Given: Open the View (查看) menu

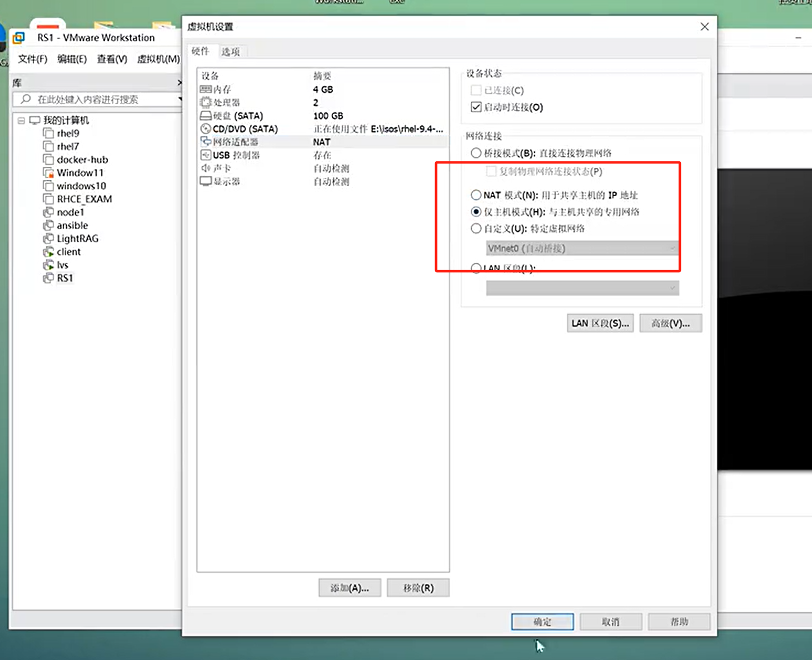Looking at the screenshot, I should pos(112,59).
